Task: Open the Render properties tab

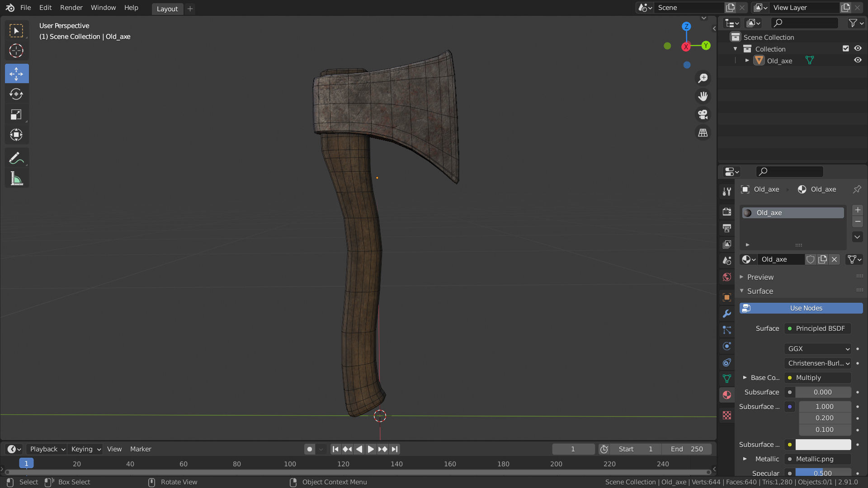Action: [726, 211]
